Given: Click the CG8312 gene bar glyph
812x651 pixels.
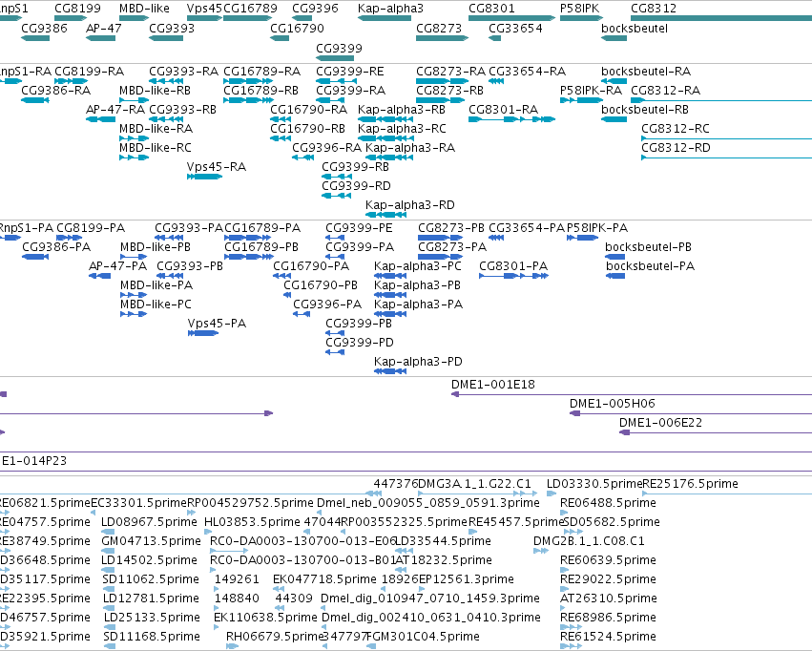Looking at the screenshot, I should click(721, 18).
